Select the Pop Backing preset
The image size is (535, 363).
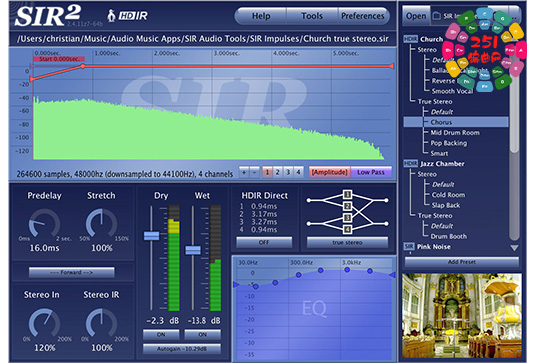click(449, 143)
